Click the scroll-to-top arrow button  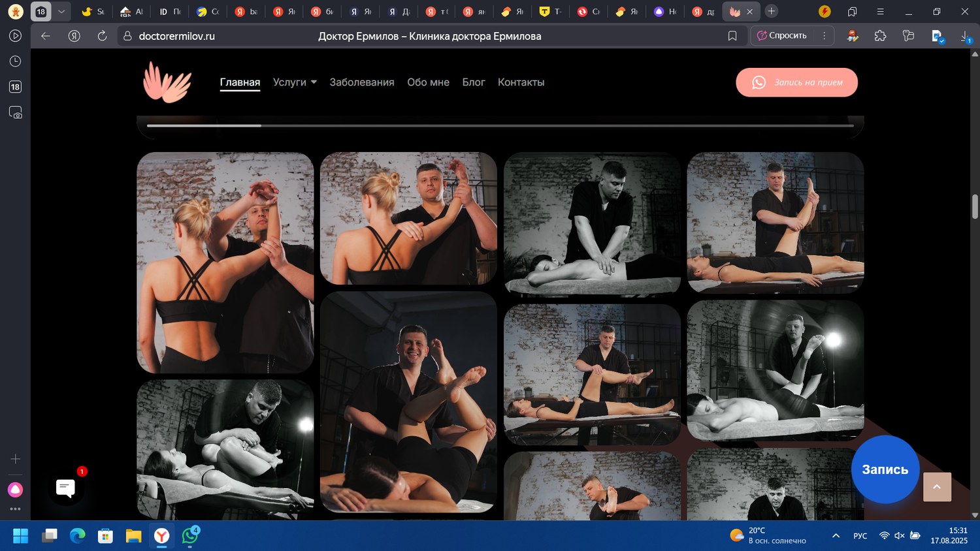tap(937, 487)
